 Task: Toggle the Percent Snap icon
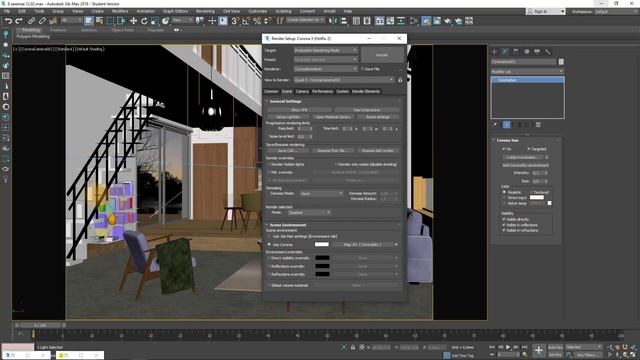click(257, 21)
